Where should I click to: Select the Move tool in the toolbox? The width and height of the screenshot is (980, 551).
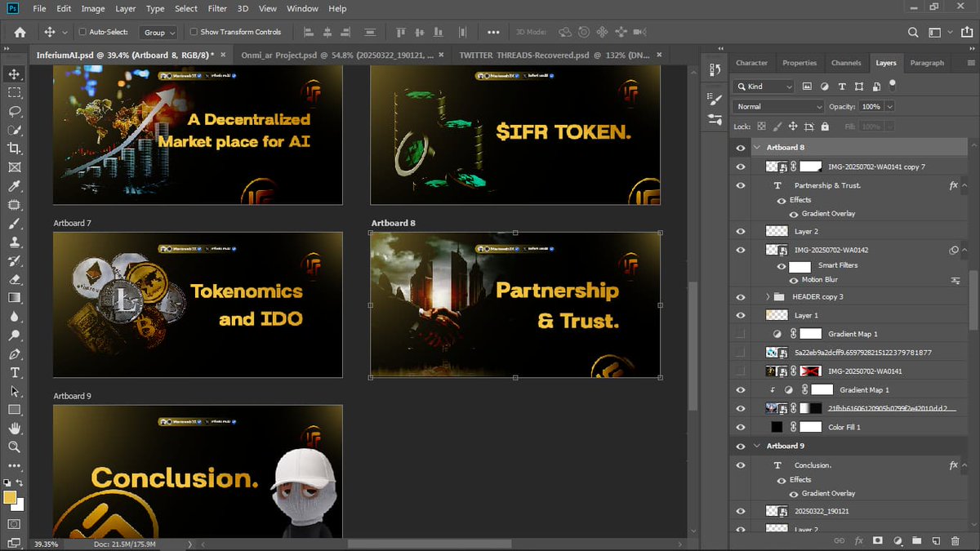coord(14,73)
